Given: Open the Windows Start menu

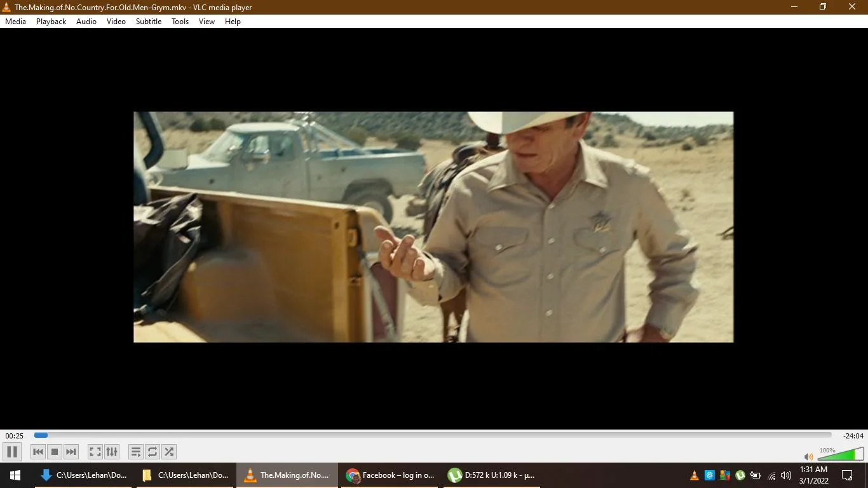Looking at the screenshot, I should click(x=15, y=475).
